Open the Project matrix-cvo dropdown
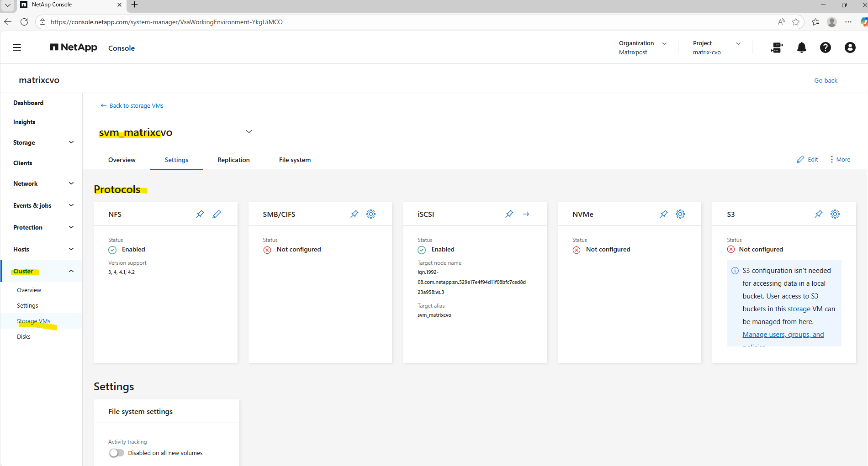Viewport: 868px width, 466px height. (x=738, y=43)
